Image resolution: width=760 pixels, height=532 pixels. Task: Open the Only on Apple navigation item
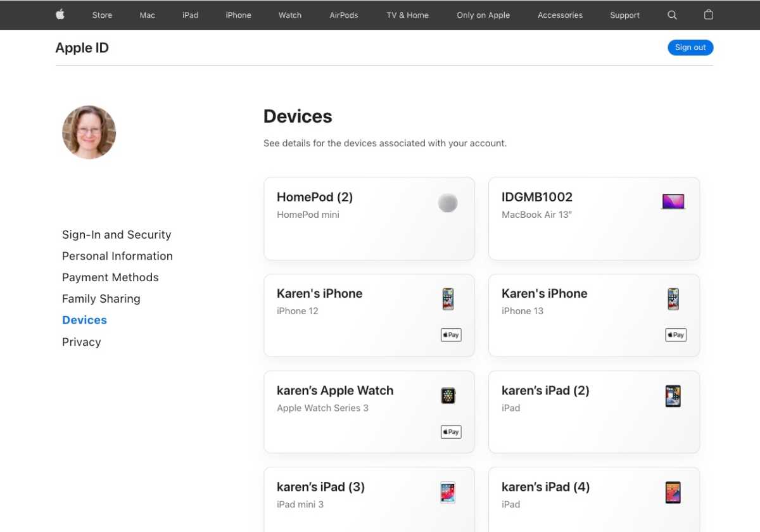483,15
